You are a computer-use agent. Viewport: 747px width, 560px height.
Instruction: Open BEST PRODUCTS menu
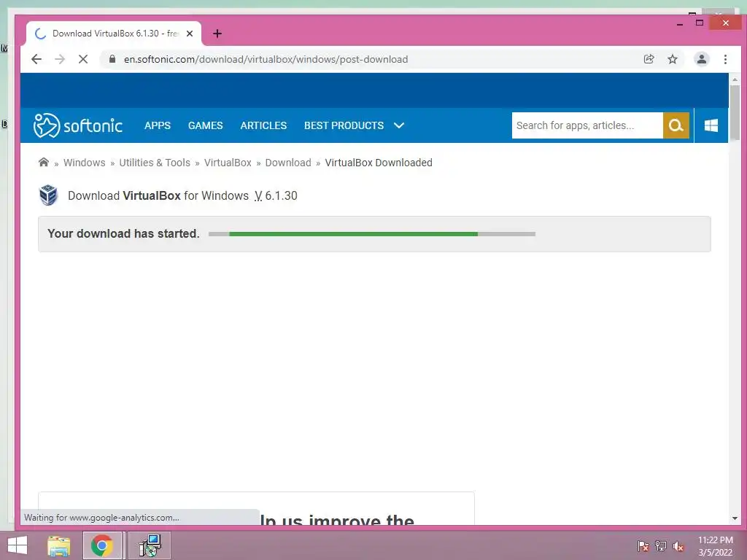point(344,125)
